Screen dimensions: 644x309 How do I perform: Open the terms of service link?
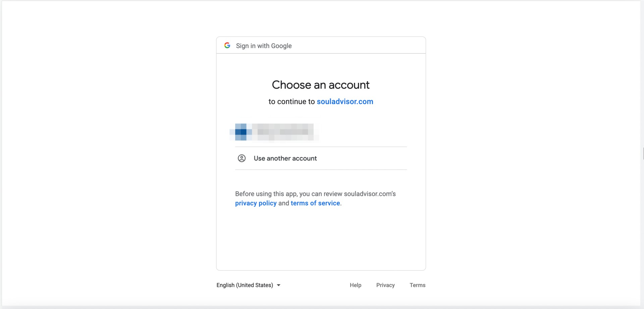tap(315, 203)
